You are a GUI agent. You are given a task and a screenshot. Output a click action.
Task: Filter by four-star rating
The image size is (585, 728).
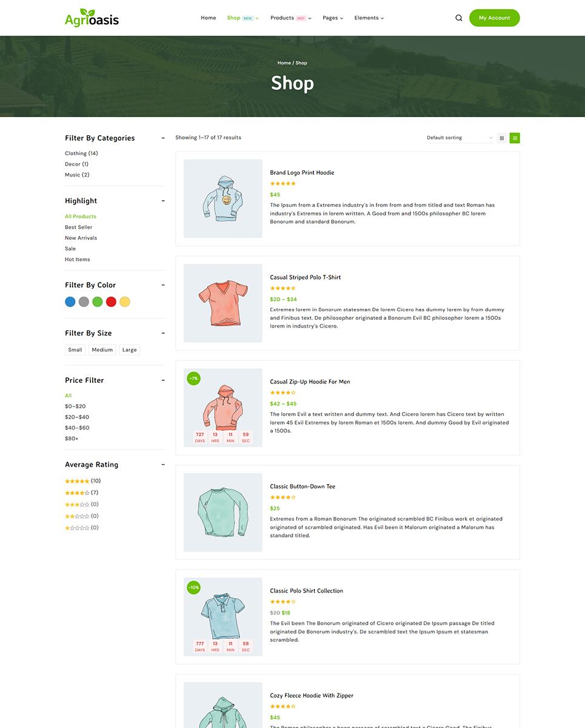pyautogui.click(x=77, y=493)
